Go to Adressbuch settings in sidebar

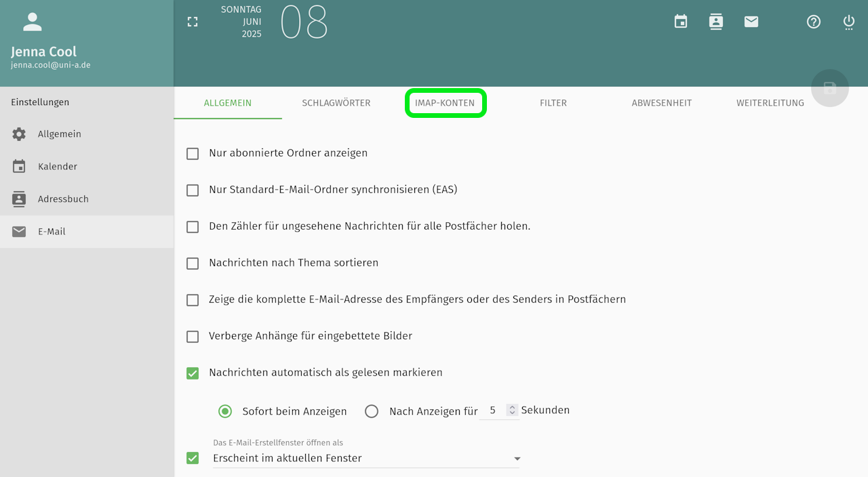[63, 199]
